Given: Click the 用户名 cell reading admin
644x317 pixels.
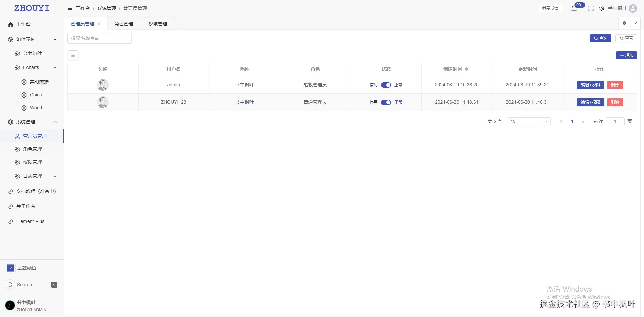Looking at the screenshot, I should 174,85.
